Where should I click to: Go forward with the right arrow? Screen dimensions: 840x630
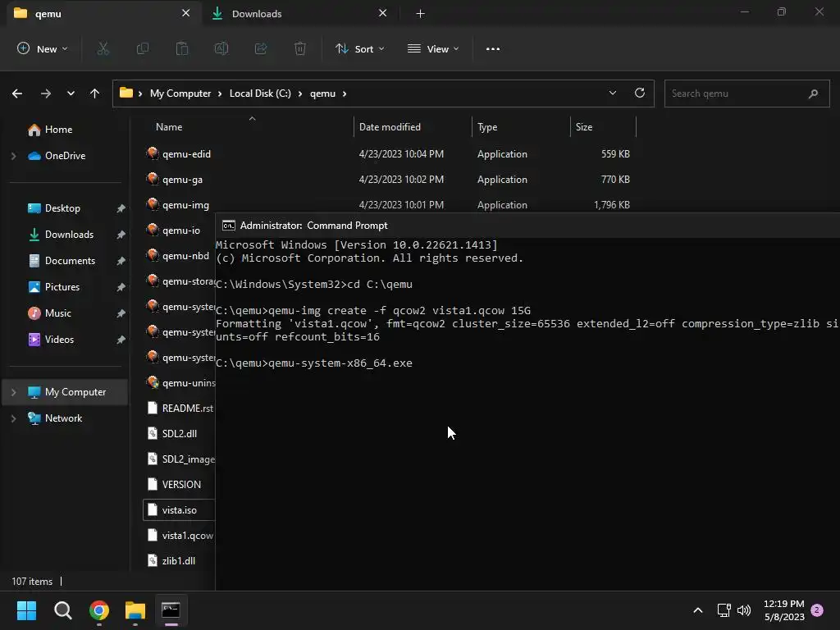(46, 94)
